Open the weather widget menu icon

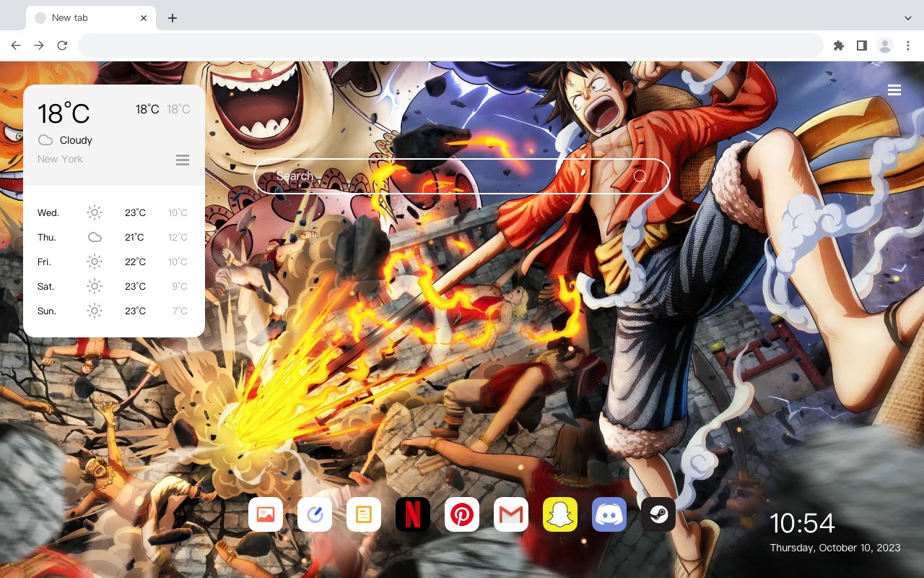tap(183, 160)
